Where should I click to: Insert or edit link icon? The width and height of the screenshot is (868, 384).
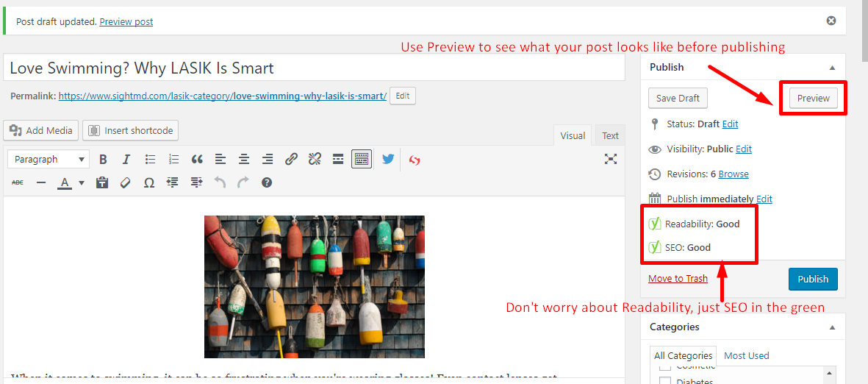click(x=291, y=160)
